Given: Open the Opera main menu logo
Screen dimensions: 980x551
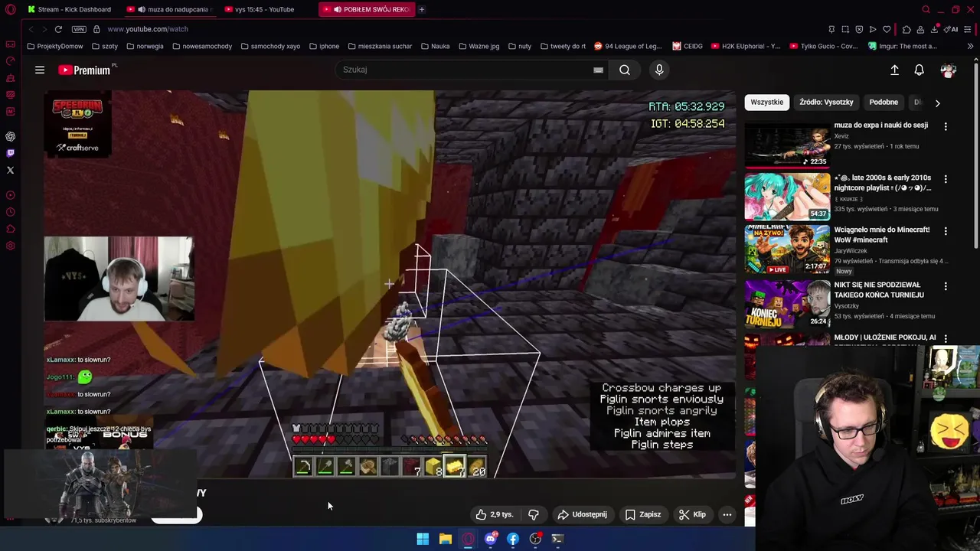Looking at the screenshot, I should pos(10,9).
